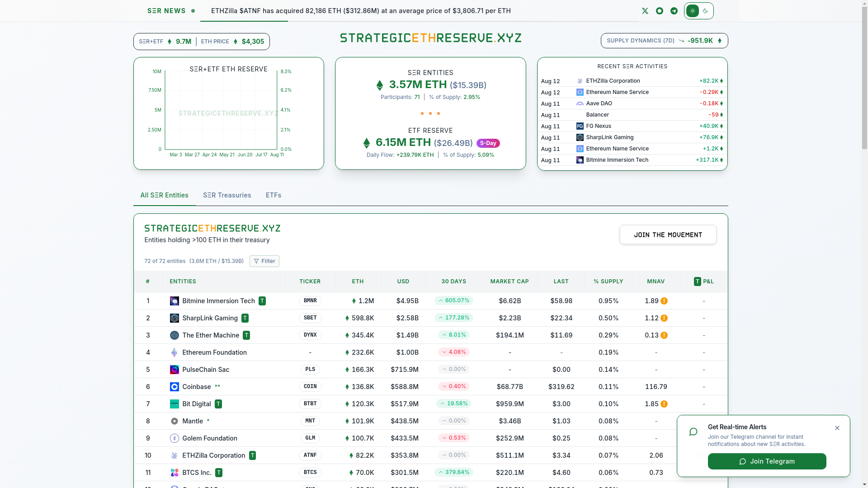Screen dimensions: 868x488
Task: Click the T badge beside SharpLink Gaming
Action: pos(245,318)
